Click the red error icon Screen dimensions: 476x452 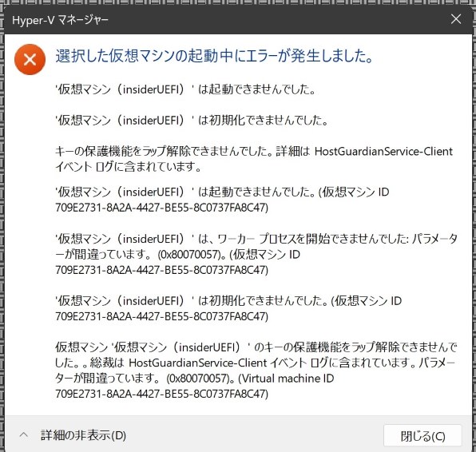[x=30, y=60]
